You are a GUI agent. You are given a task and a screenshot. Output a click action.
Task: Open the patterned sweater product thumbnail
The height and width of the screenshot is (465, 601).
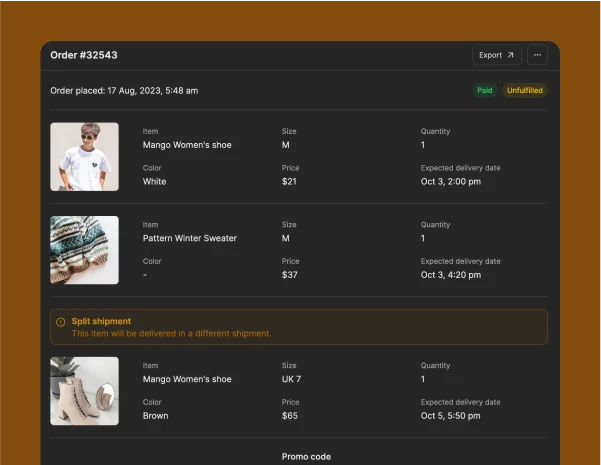click(85, 250)
